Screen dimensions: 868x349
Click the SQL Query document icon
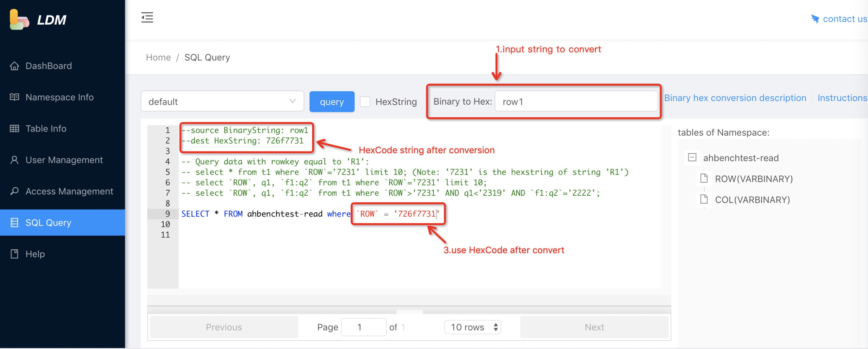(x=14, y=222)
